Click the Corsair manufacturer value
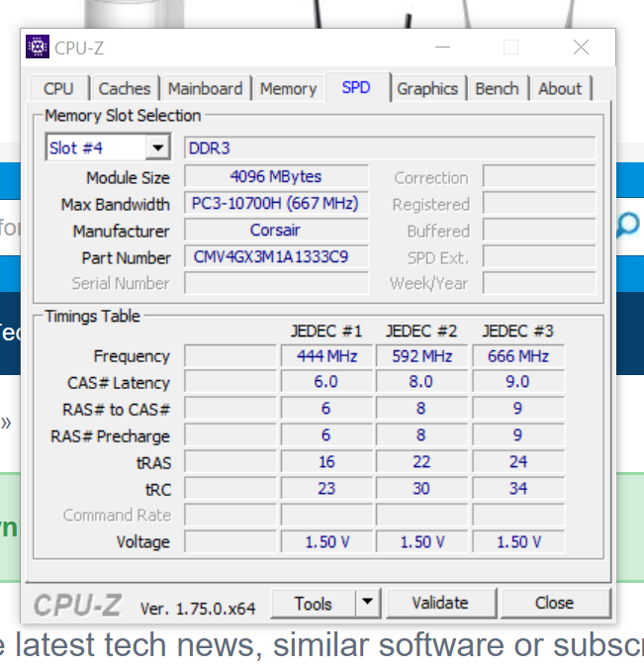The width and height of the screenshot is (644, 670). 276,230
